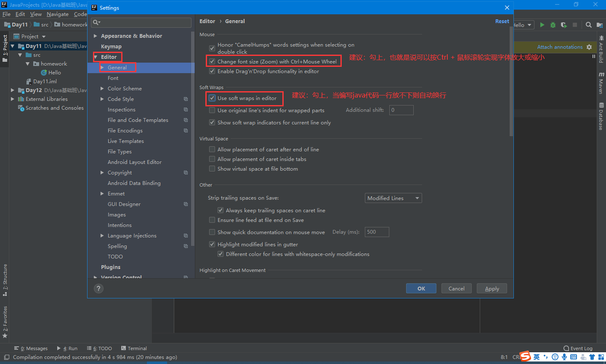The image size is (606, 364).
Task: Enable Use original line's indent for wrapped parts
Action: 212,110
